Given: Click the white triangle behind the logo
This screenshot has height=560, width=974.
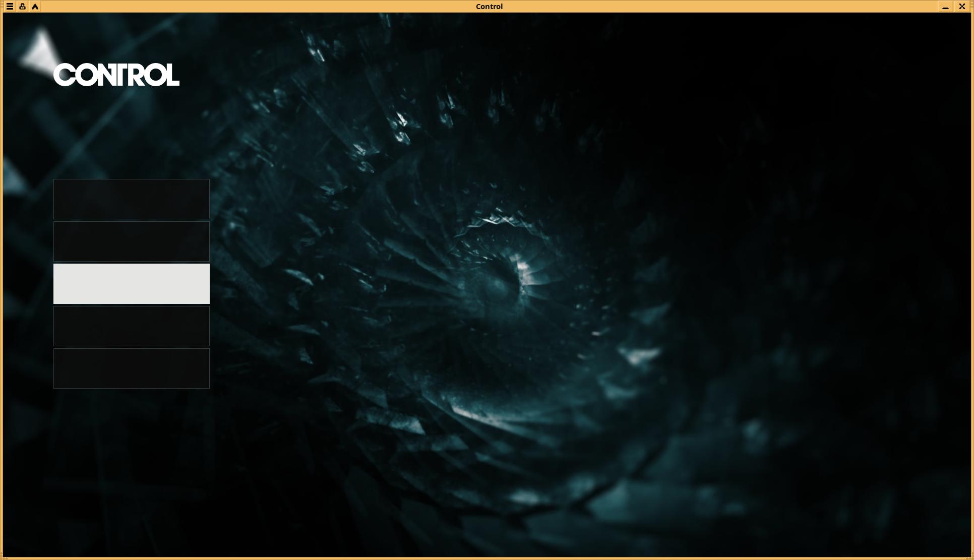Looking at the screenshot, I should (39, 50).
